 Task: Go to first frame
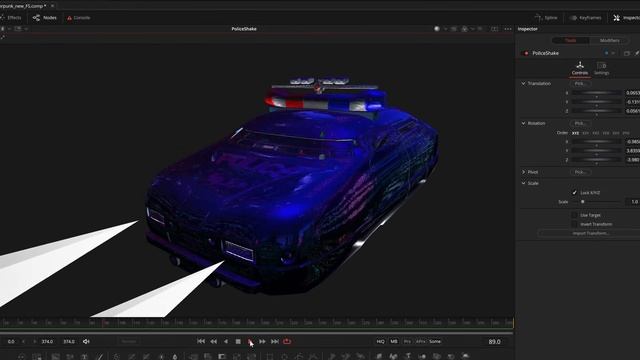tap(201, 341)
